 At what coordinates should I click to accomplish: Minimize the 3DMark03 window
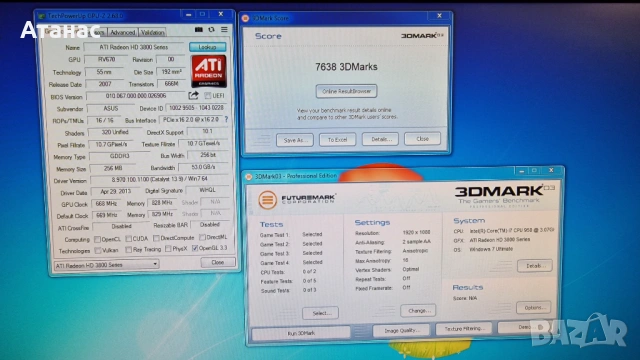click(x=521, y=171)
